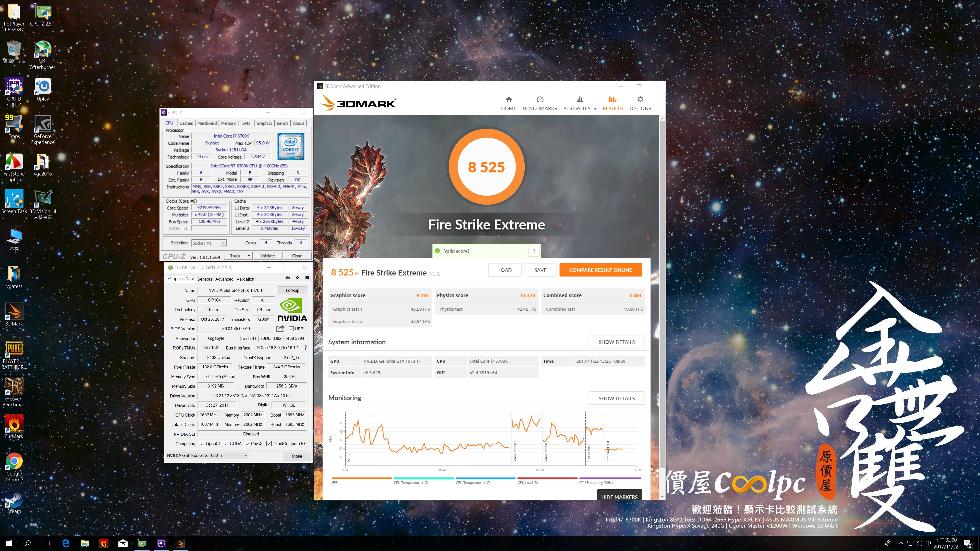
Task: Launch FurMark from the desktop
Action: 14,427
